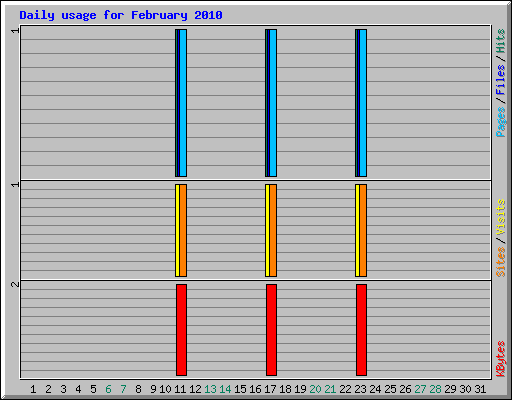The height and width of the screenshot is (400, 512).
Task: Click the KBytes legend label
Action: click(x=500, y=359)
